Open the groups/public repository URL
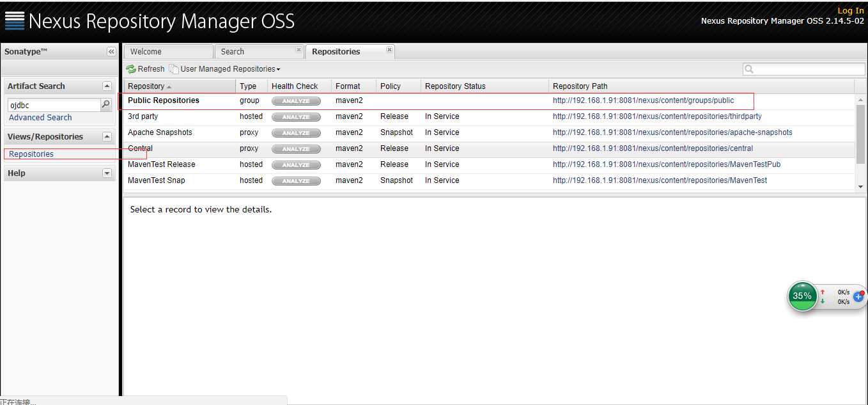The width and height of the screenshot is (868, 405). tap(643, 100)
